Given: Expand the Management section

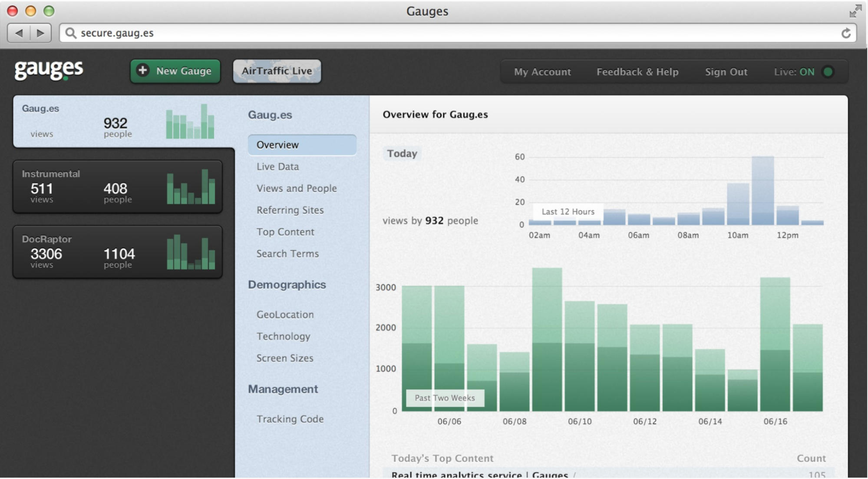Looking at the screenshot, I should (x=283, y=389).
